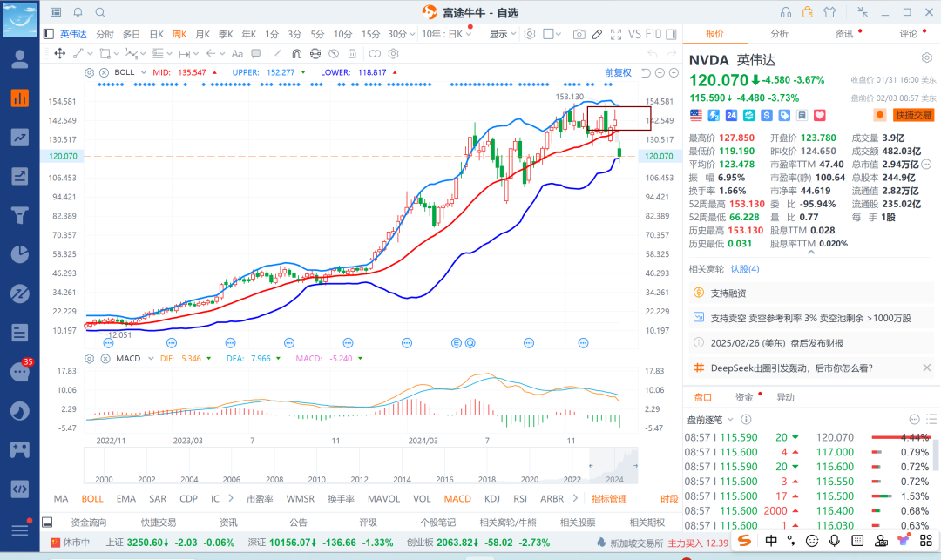Click the 前复权 adjustment button
This screenshot has height=560, width=941.
click(x=618, y=72)
